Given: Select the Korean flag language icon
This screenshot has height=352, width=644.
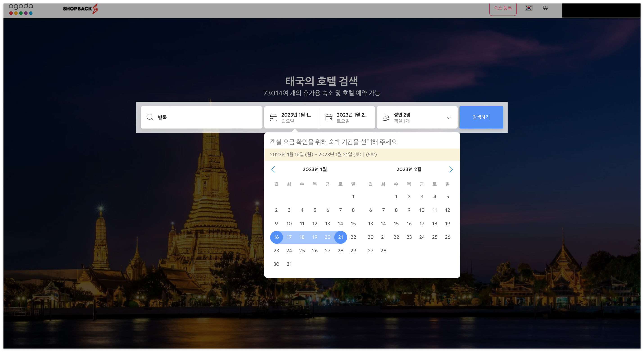Looking at the screenshot, I should point(529,8).
